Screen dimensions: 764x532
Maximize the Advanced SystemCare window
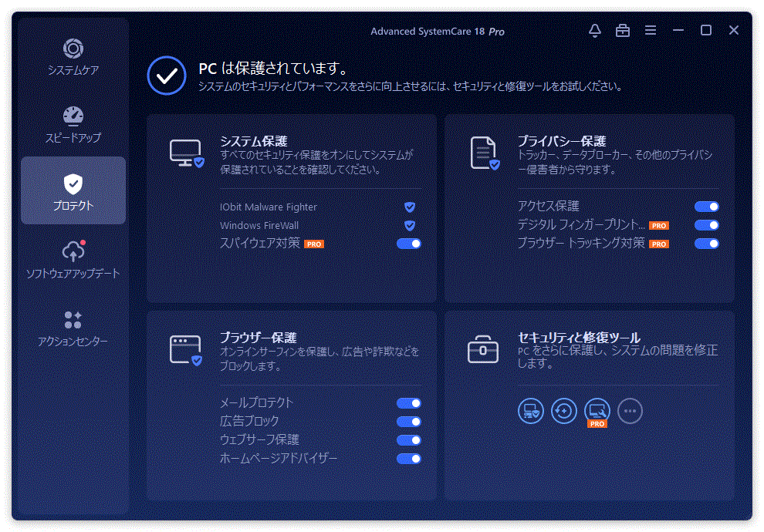pos(705,31)
